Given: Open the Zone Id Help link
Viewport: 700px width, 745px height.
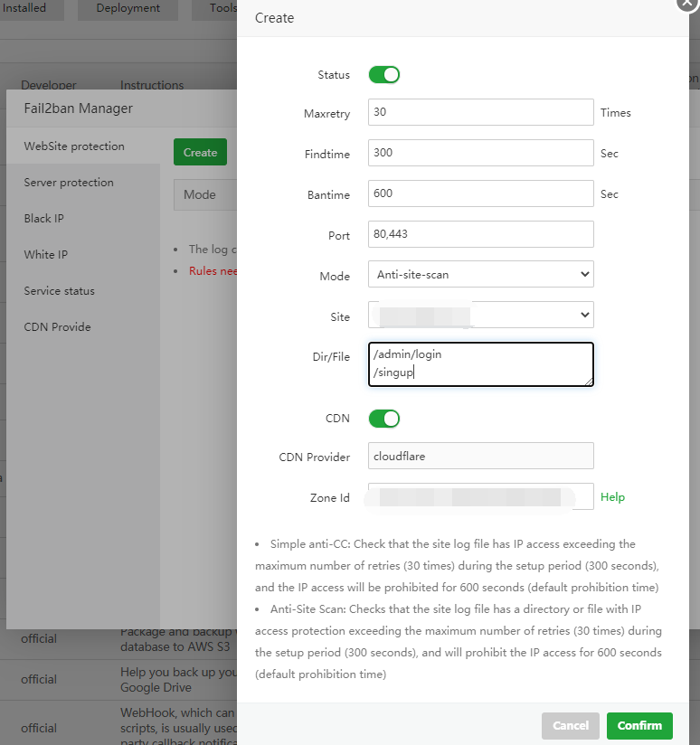Looking at the screenshot, I should pyautogui.click(x=612, y=497).
